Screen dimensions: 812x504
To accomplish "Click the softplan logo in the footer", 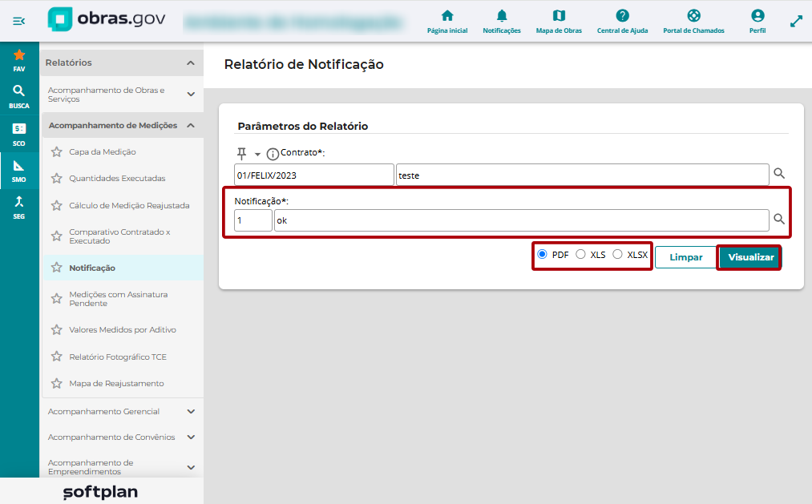I will 101,492.
